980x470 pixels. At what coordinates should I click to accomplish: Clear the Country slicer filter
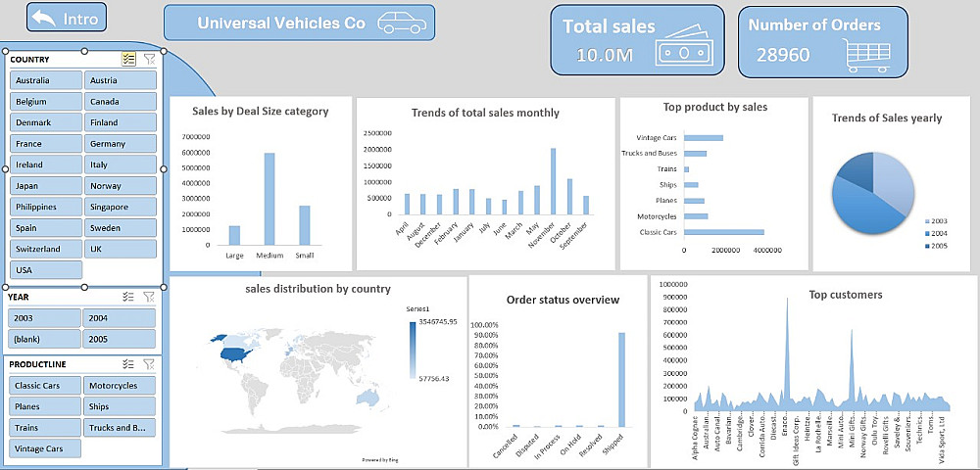tap(149, 60)
